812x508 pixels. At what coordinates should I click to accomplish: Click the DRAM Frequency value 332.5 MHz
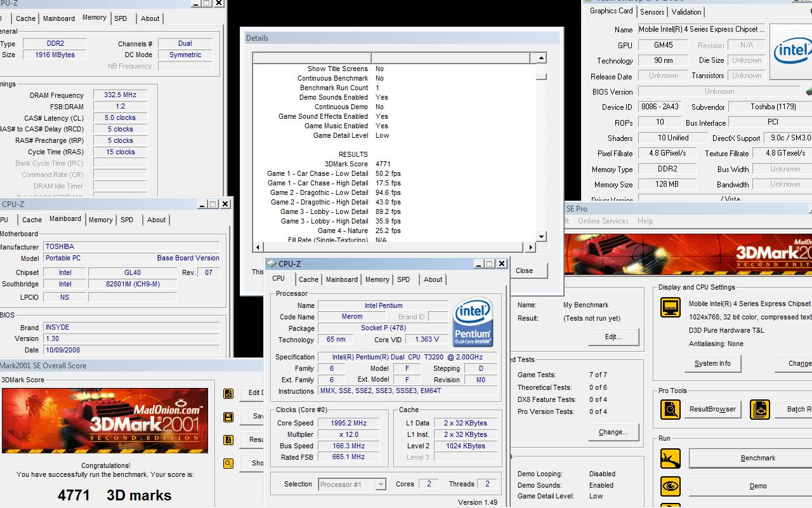pos(121,95)
